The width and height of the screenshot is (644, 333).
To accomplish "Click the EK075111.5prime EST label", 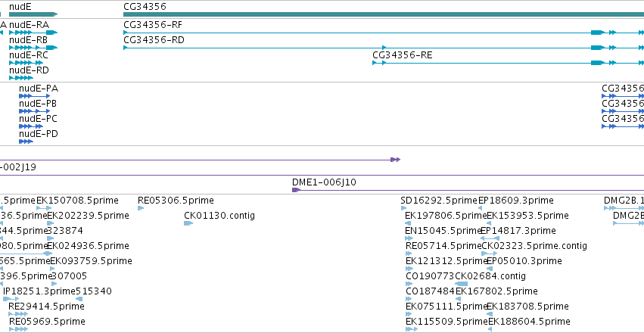I will [x=446, y=307].
